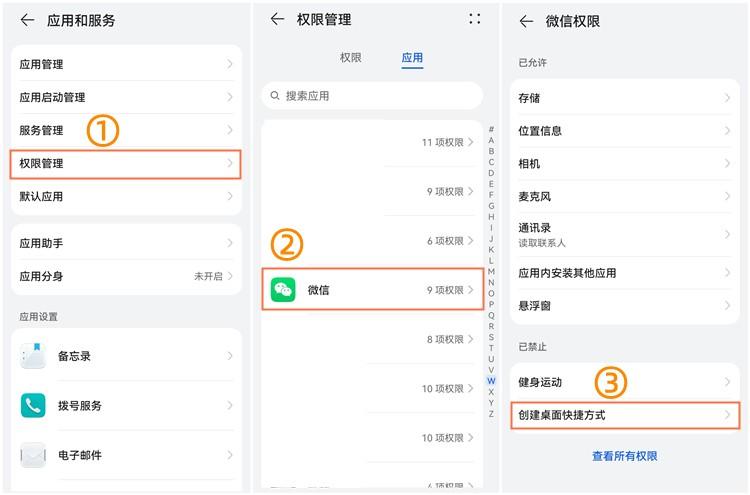Jump to letter W in index
The height and width of the screenshot is (495, 750).
pyautogui.click(x=491, y=381)
